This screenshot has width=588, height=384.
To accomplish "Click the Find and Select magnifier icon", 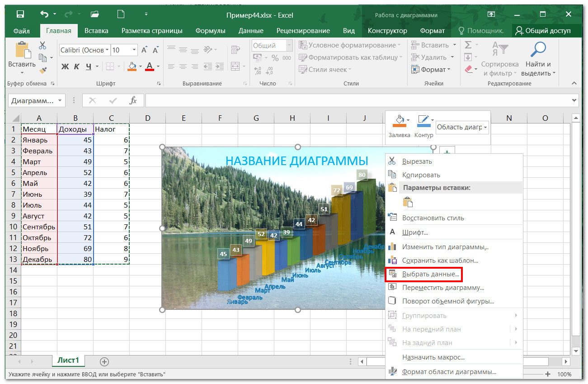I will 538,49.
